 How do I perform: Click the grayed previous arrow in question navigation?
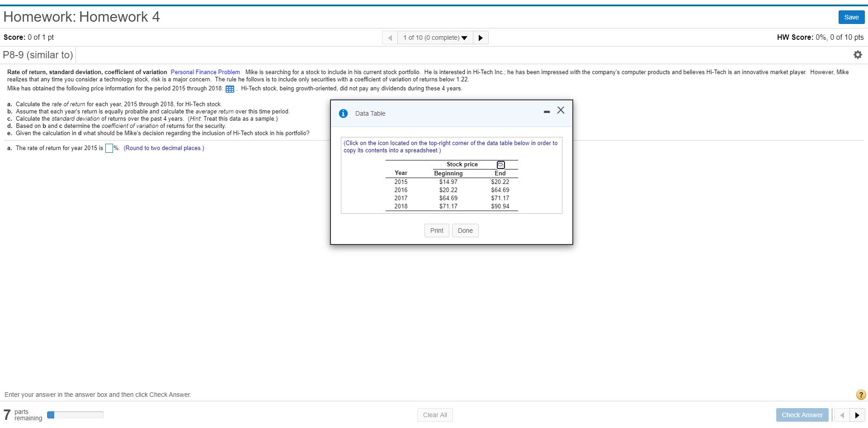click(x=390, y=38)
